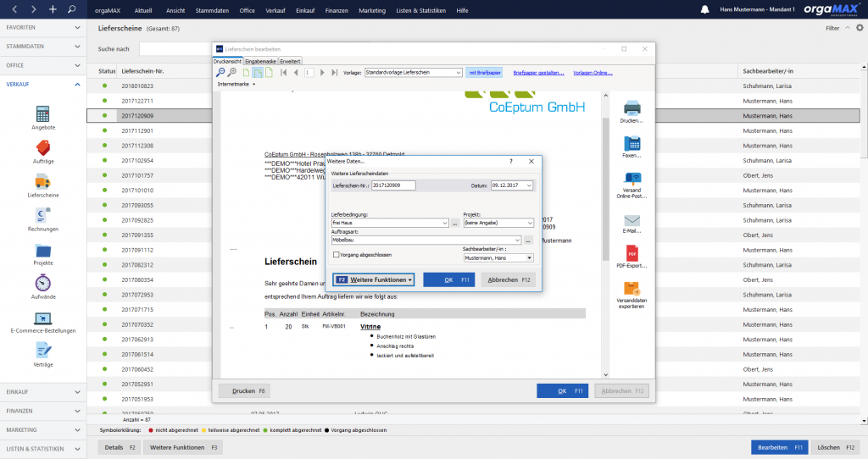Toggle Vorgang abgeschlossen checkbox
868x459 pixels.
click(336, 255)
